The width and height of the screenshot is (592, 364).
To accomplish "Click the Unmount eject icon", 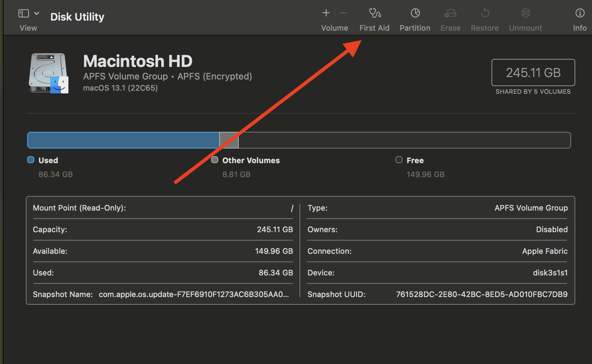I will pos(525,13).
